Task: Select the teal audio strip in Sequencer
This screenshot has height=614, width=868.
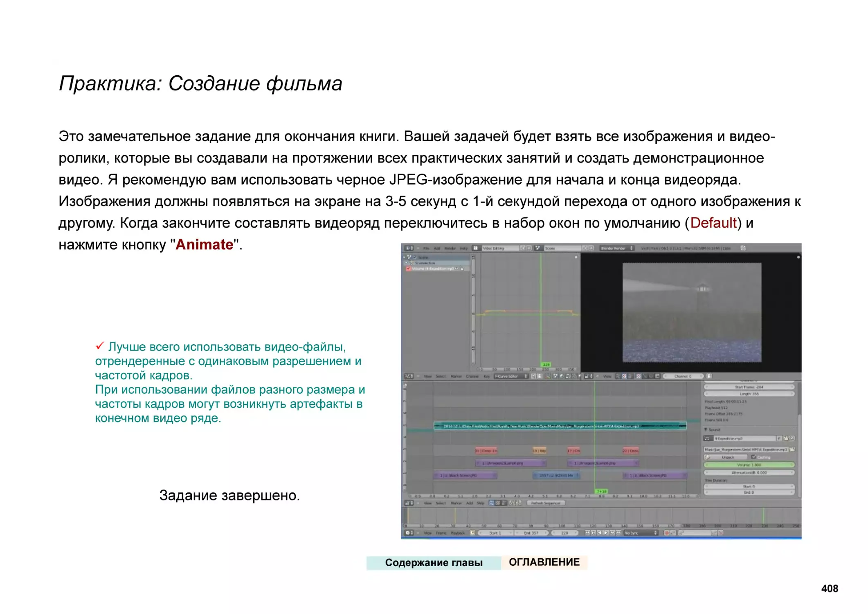Action: (560, 426)
